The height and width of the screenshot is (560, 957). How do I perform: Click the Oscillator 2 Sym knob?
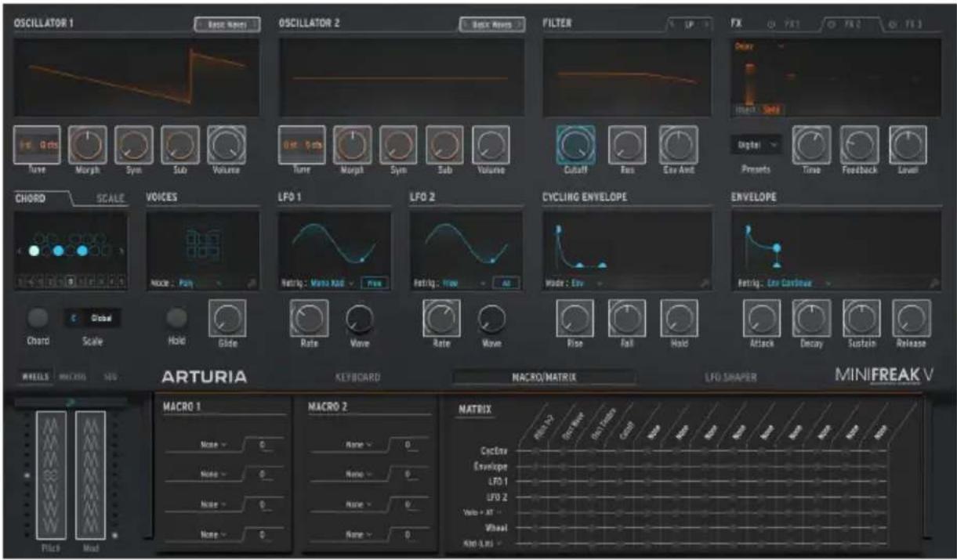[398, 144]
